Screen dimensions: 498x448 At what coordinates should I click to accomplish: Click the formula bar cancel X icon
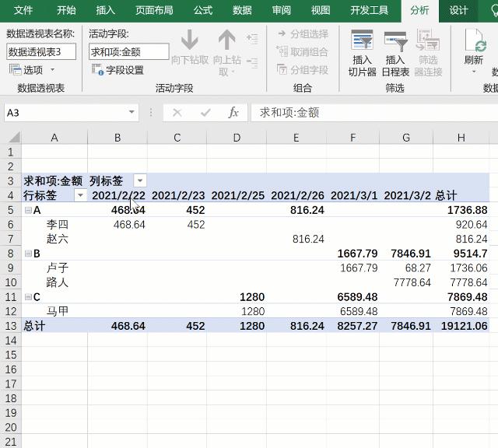tap(177, 113)
